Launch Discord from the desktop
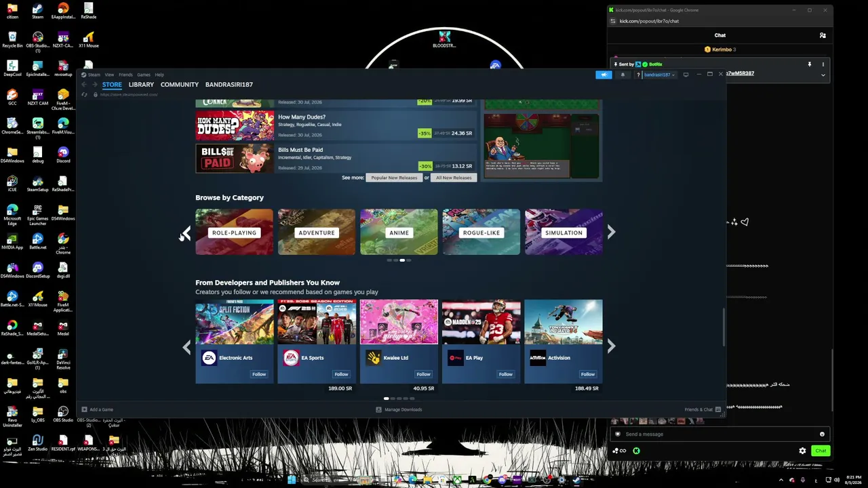 point(63,155)
